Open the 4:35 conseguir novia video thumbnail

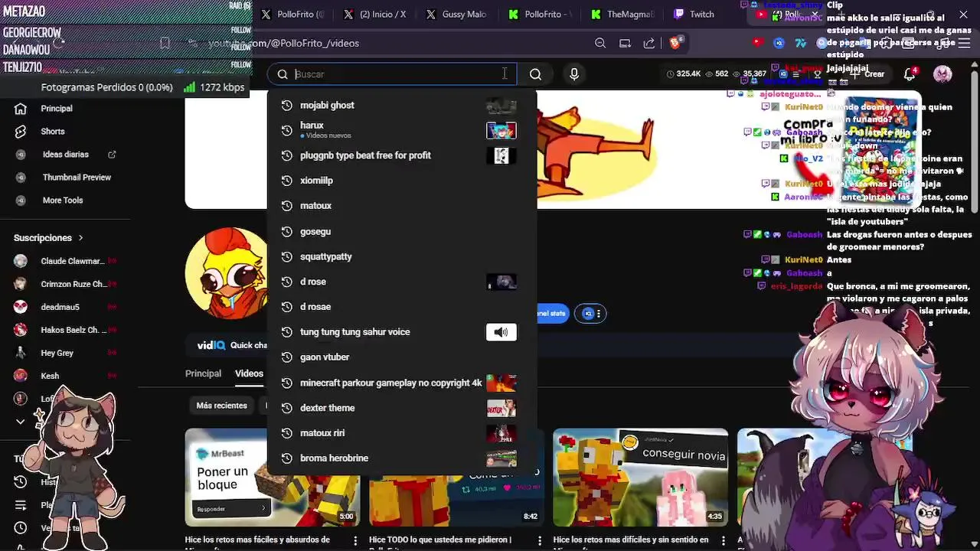point(640,477)
